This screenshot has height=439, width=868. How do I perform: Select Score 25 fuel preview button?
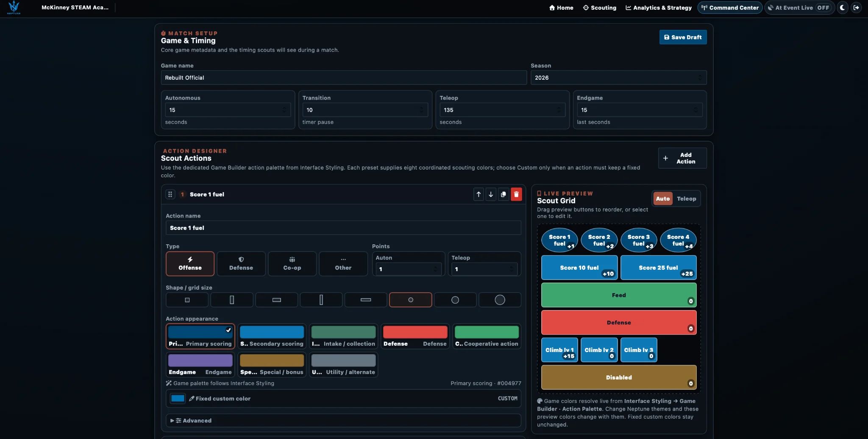(658, 268)
